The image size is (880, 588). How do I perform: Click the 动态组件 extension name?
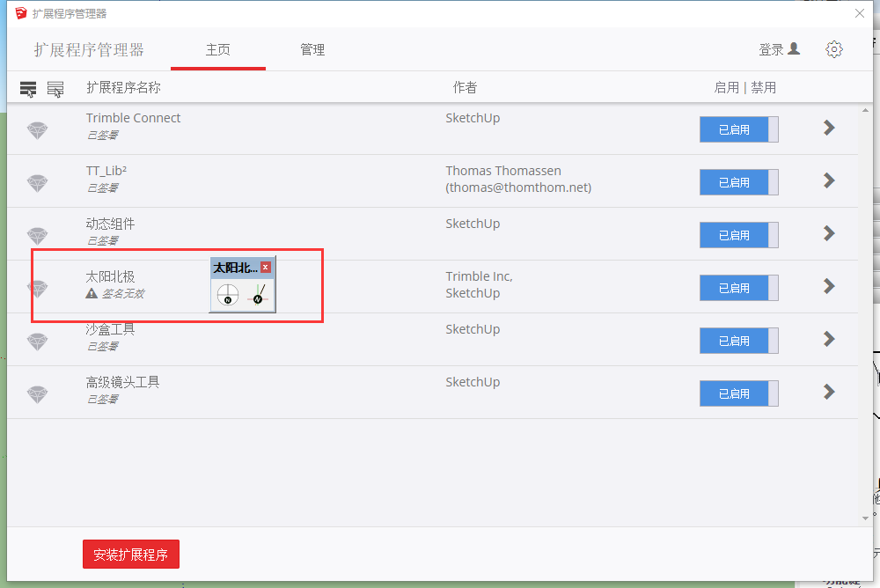(x=110, y=224)
